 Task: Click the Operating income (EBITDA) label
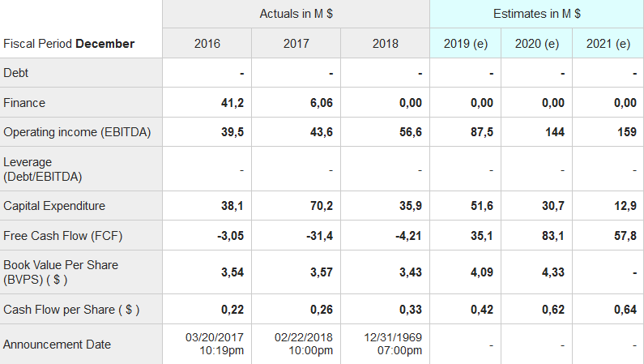coord(77,132)
